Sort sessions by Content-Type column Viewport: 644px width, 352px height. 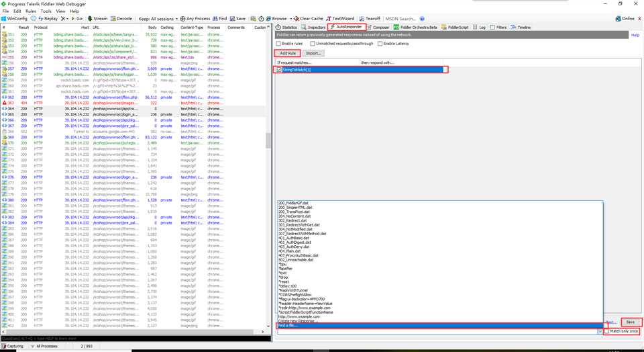tap(192, 28)
